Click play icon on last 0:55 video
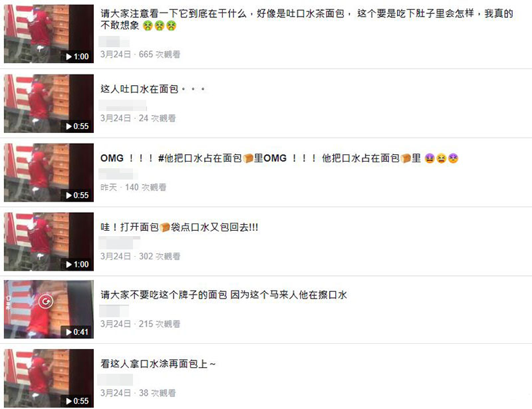This screenshot has width=532, height=409. coord(69,401)
